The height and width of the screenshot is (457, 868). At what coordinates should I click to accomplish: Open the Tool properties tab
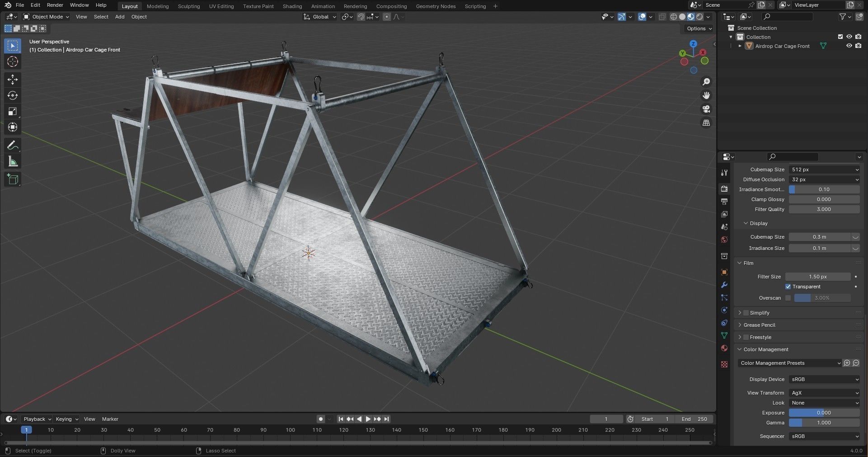724,173
